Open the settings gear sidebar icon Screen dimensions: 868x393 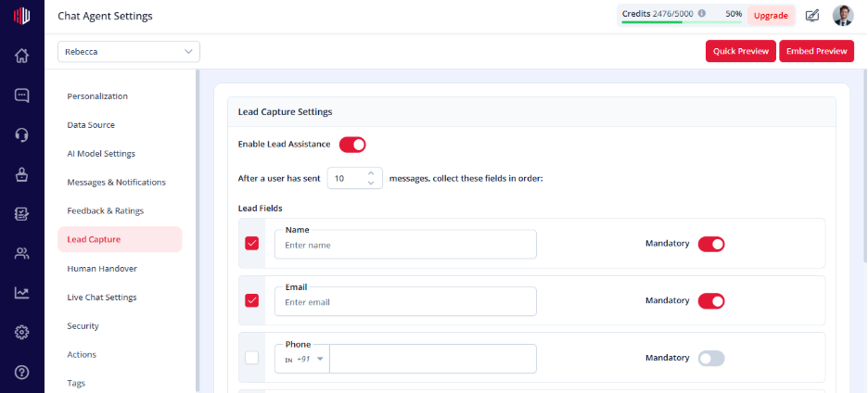pos(21,332)
